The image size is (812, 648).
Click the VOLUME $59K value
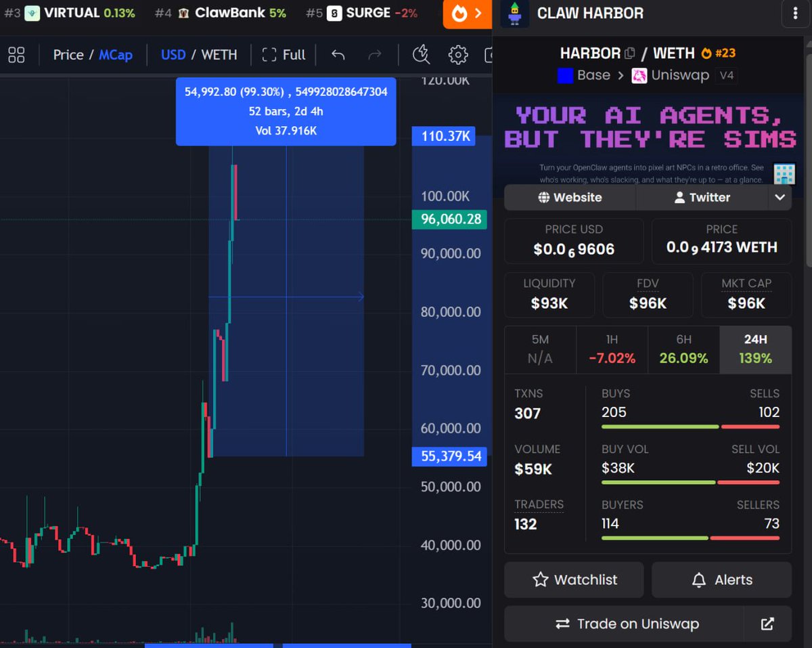tap(533, 469)
